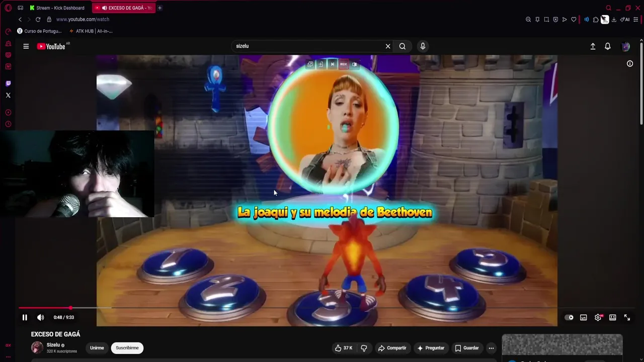Open player settings gear
The image size is (644, 362).
click(x=598, y=318)
